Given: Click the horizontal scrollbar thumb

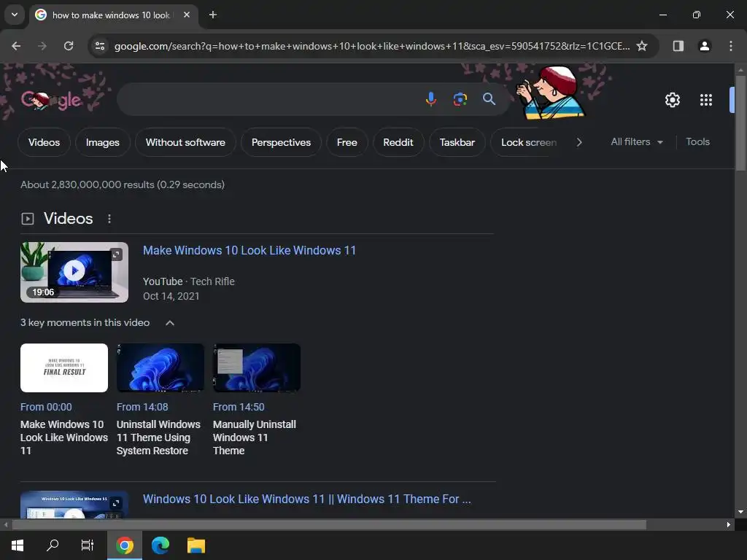Looking at the screenshot, I should tap(329, 525).
